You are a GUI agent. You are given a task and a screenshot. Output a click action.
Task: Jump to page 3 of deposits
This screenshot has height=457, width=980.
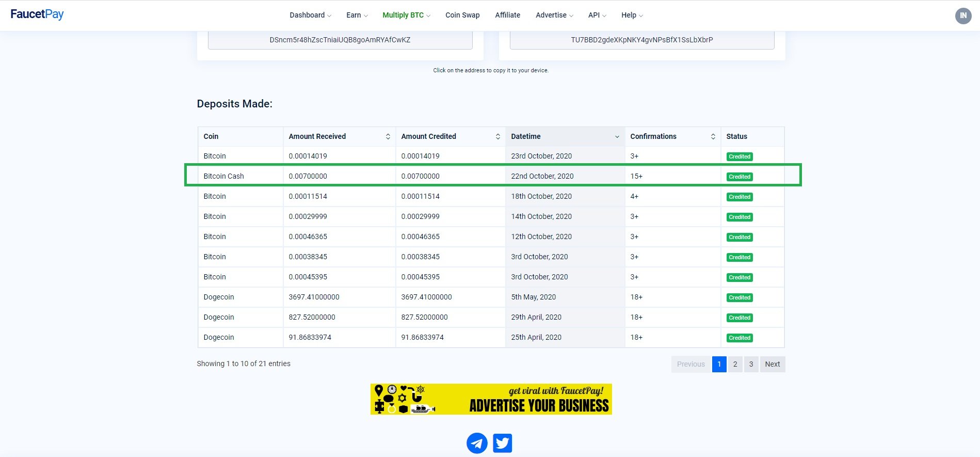751,364
